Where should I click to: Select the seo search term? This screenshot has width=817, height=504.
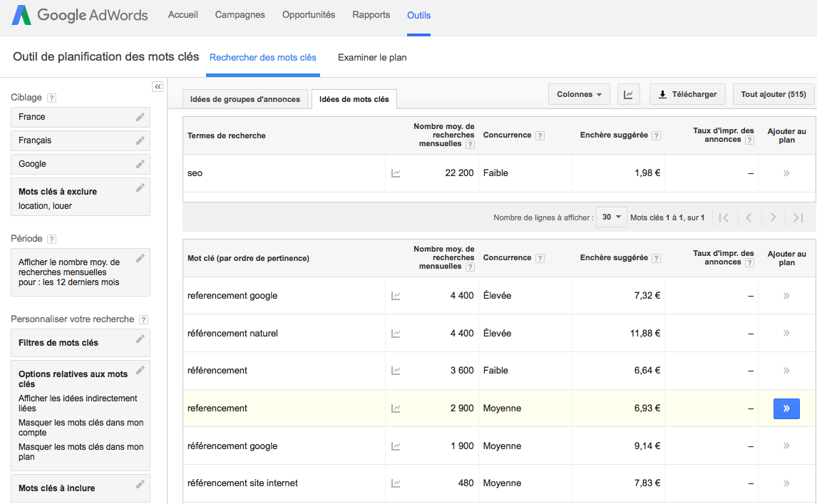coord(195,173)
